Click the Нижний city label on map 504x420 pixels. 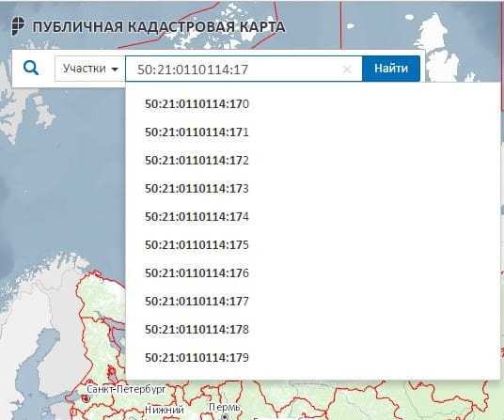[x=165, y=410]
